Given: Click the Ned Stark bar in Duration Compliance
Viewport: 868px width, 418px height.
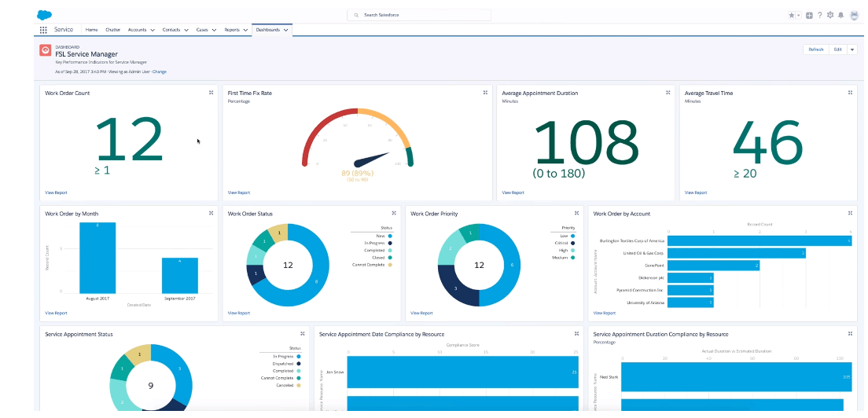Looking at the screenshot, I should point(736,378).
